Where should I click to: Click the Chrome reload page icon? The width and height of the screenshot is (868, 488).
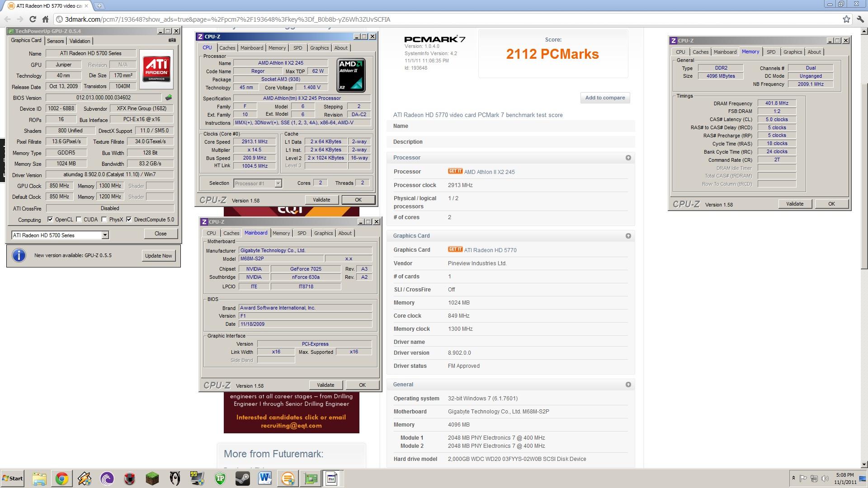(x=33, y=19)
